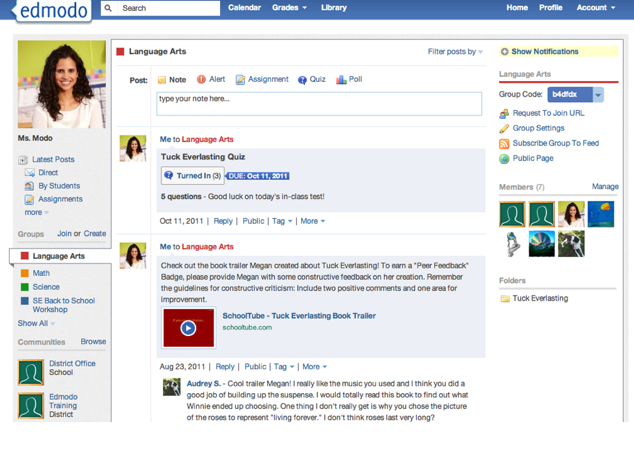Click the Subscribe Group To Feed RSS icon
This screenshot has width=634, height=449.
coord(504,144)
